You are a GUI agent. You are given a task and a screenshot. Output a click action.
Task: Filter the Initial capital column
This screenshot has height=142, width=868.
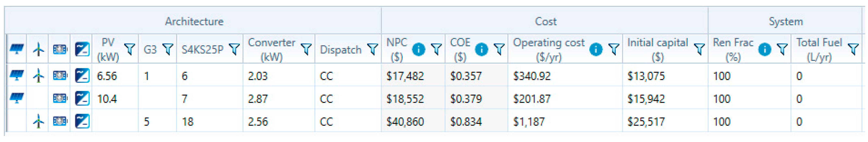(x=700, y=49)
